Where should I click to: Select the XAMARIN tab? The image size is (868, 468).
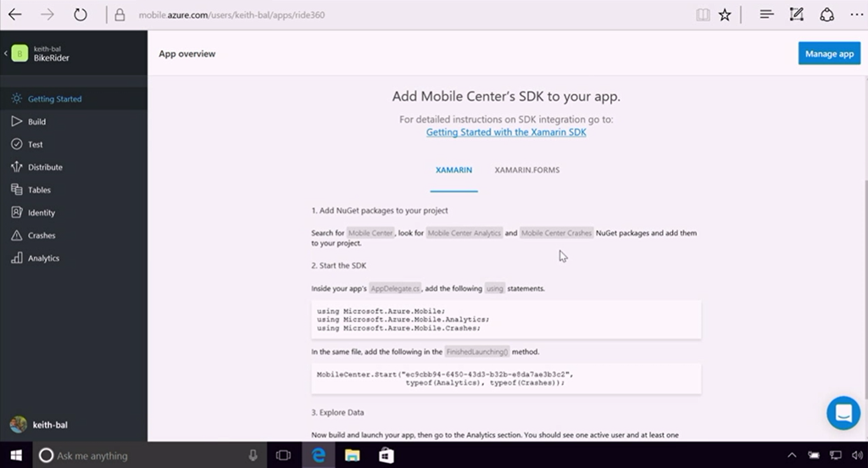tap(453, 170)
